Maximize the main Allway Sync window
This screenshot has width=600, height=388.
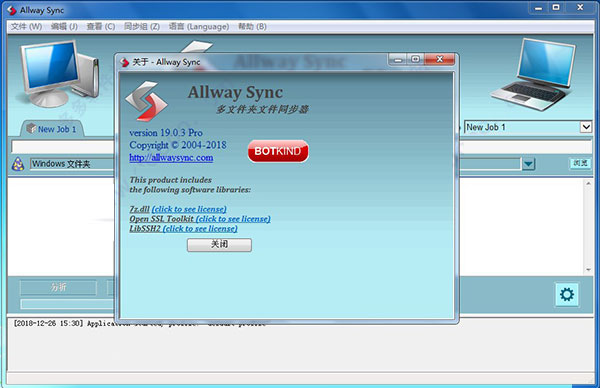556,8
